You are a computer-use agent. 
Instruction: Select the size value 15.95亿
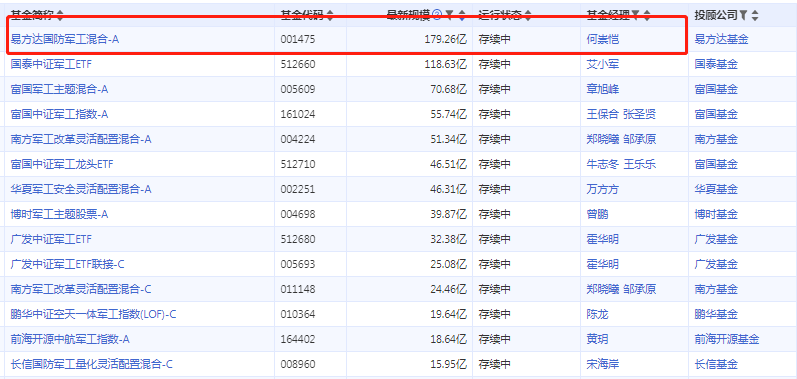[448, 364]
